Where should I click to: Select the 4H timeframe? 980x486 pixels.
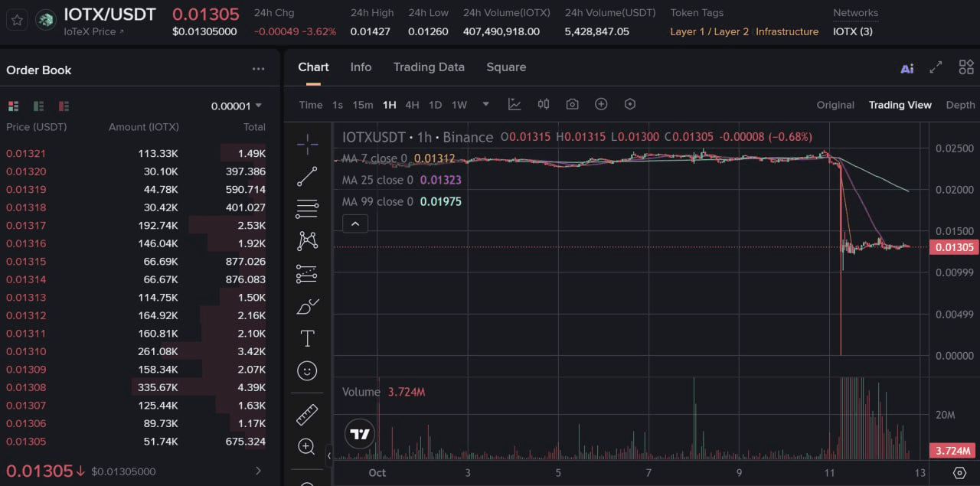tap(412, 105)
